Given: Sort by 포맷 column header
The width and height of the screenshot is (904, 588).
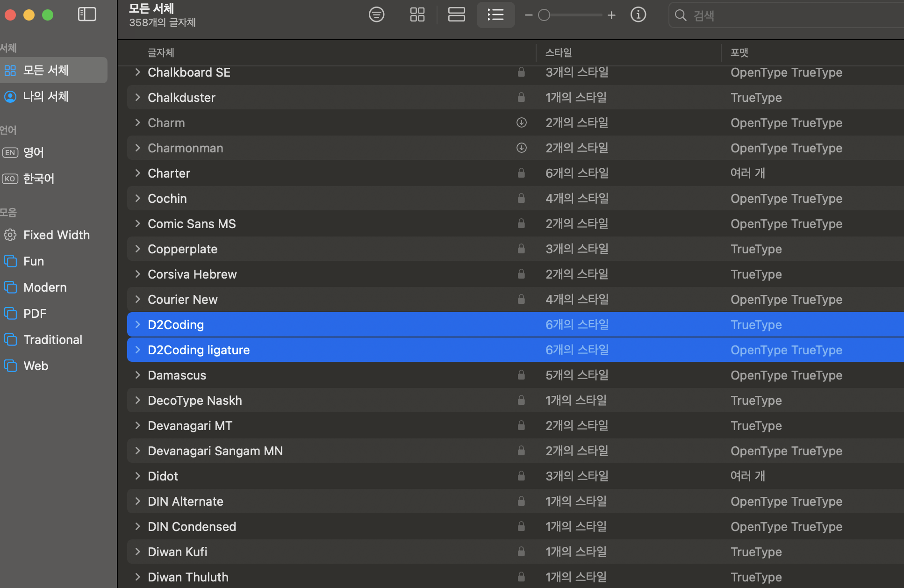Looking at the screenshot, I should click(x=739, y=52).
